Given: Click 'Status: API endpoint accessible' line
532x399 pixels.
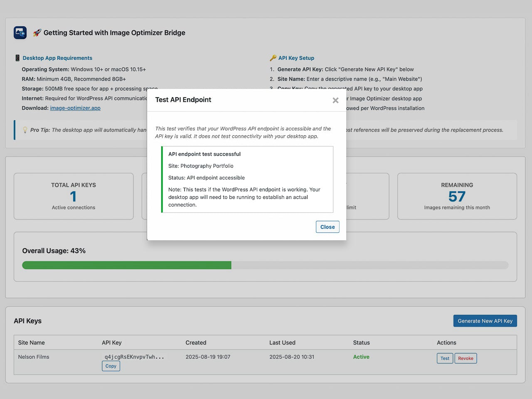Looking at the screenshot, I should coord(207,177).
